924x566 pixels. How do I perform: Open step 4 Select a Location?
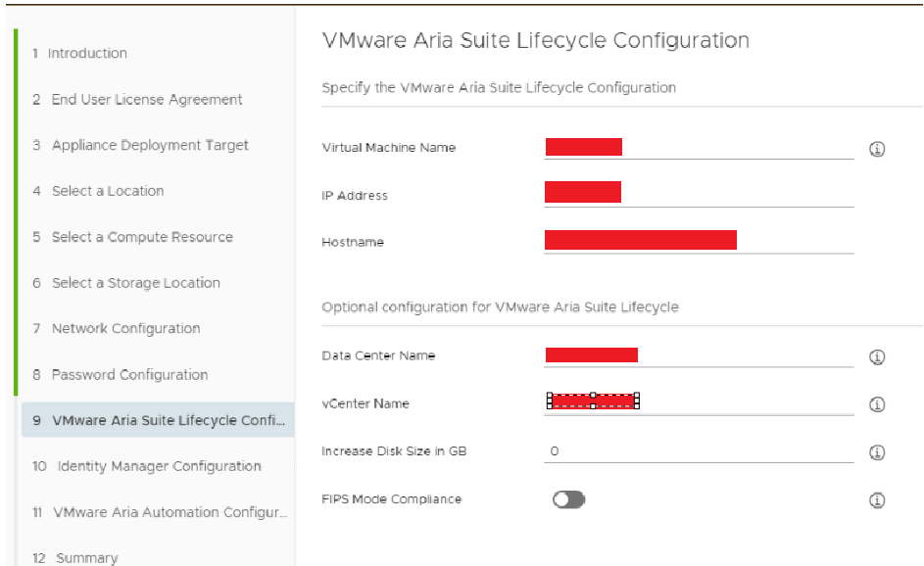(98, 191)
